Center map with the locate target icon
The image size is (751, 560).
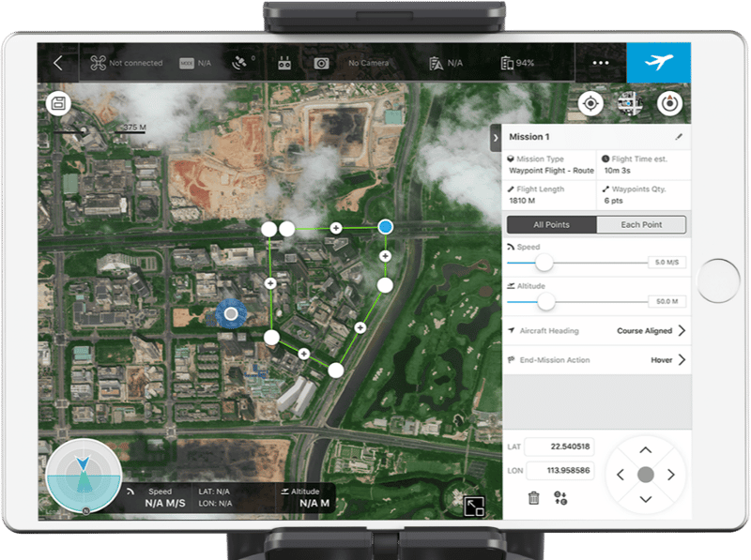590,103
